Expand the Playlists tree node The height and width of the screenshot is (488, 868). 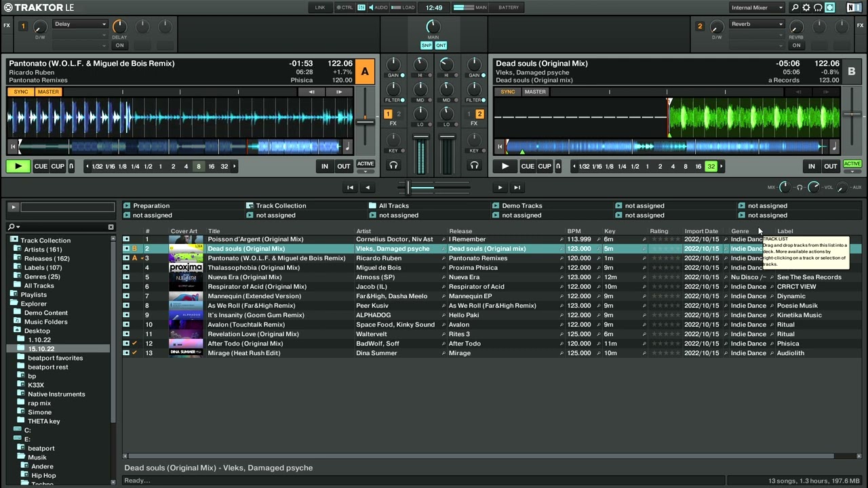14,295
